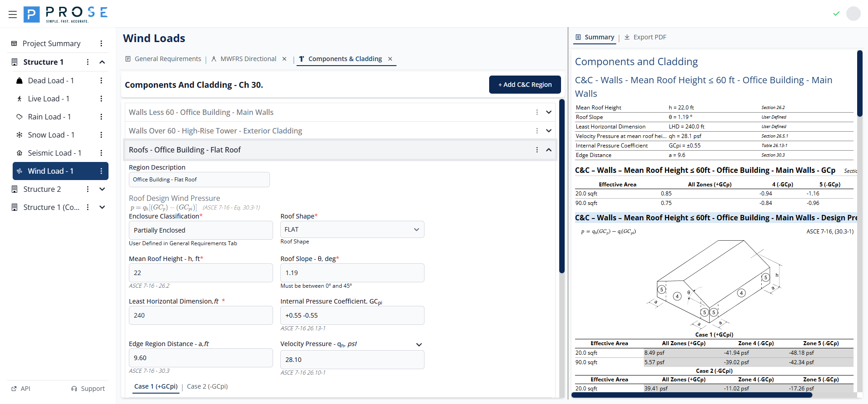The height and width of the screenshot is (404, 868).
Task: Close the MWFRS Directional tab
Action: pyautogui.click(x=284, y=59)
